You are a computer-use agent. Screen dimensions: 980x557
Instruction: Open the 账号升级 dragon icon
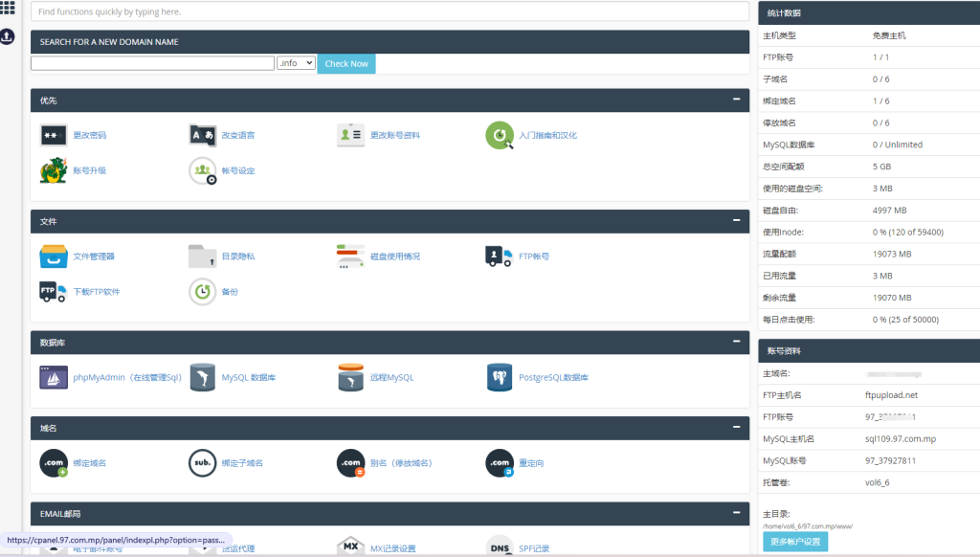[x=54, y=170]
